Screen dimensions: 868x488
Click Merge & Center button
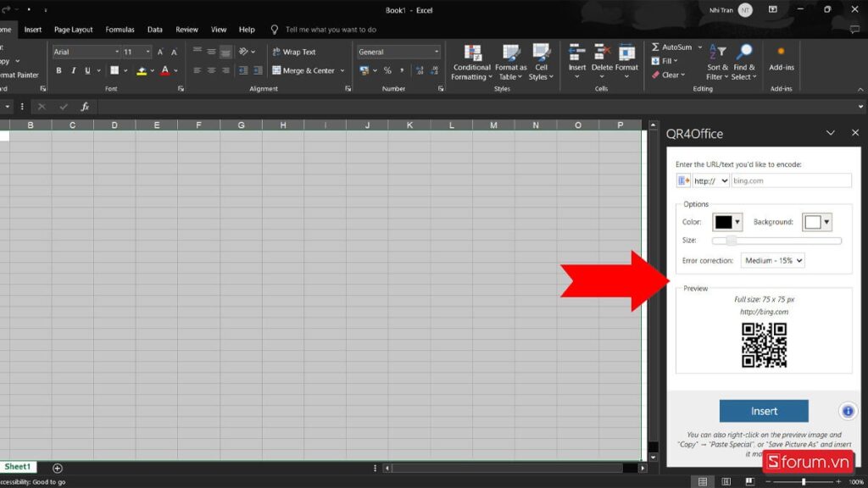tap(304, 71)
